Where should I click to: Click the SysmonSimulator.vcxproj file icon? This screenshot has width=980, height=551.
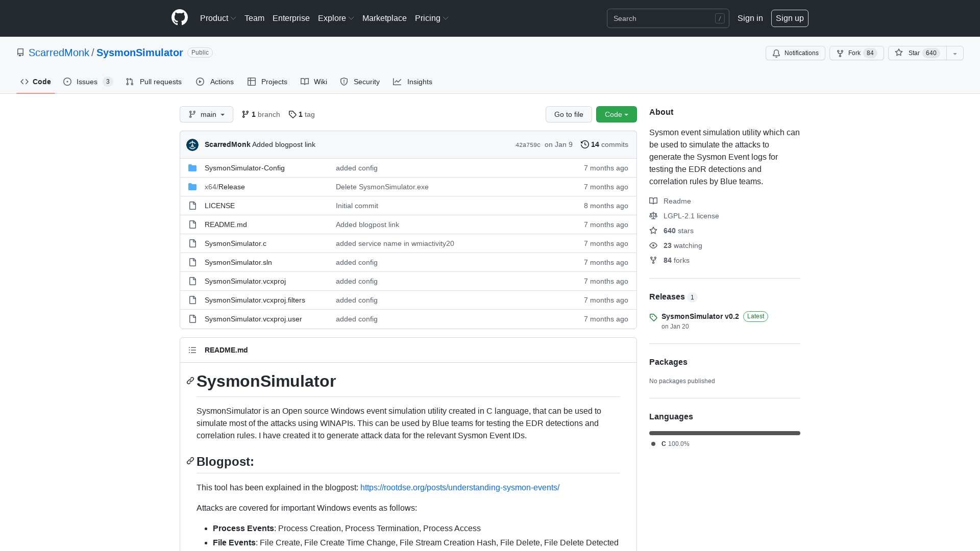192,281
